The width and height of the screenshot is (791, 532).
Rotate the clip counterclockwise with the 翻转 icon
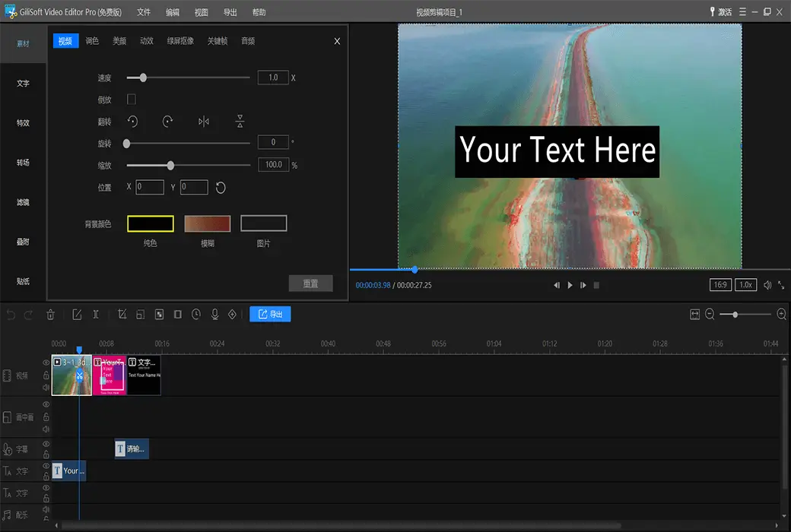[132, 122]
